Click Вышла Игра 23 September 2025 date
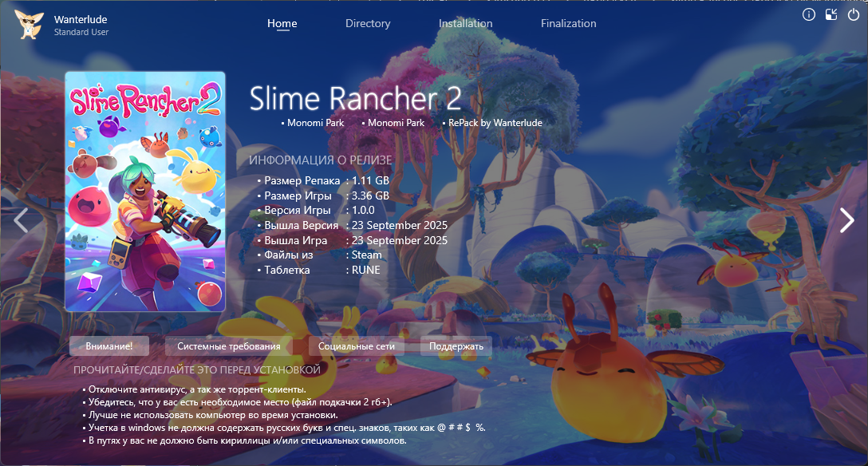This screenshot has width=868, height=466. (x=400, y=240)
